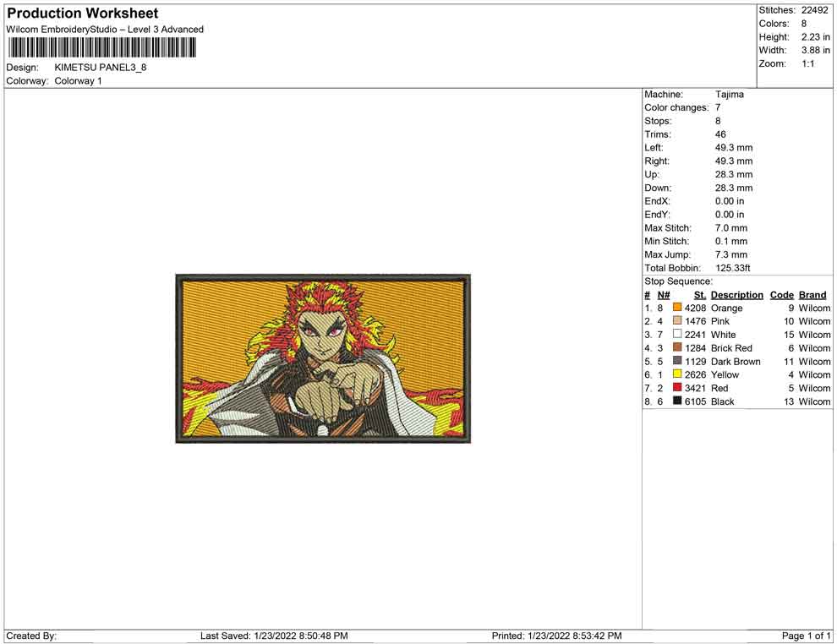The height and width of the screenshot is (644, 837).
Task: Click the Up value 28.3 mm
Action: pos(734,174)
